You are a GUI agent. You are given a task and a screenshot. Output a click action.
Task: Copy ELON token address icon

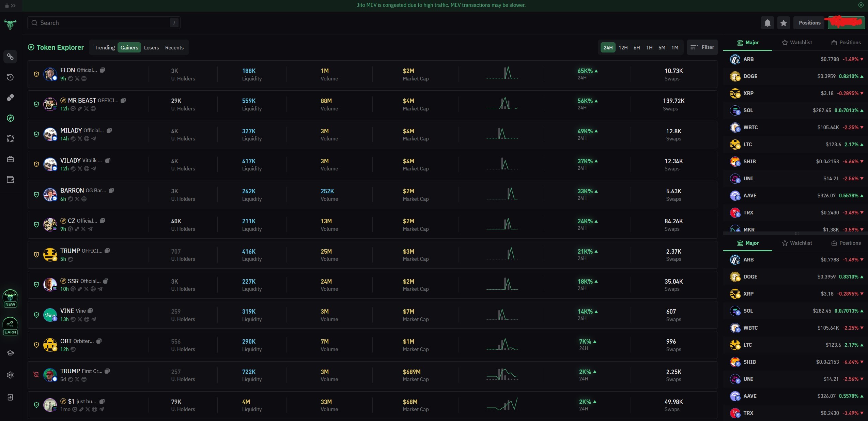(102, 70)
